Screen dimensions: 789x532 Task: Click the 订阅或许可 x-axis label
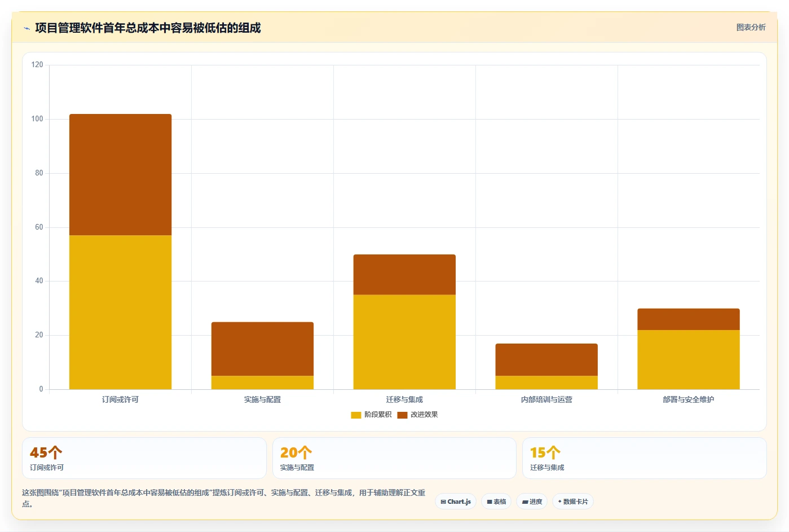pos(120,399)
